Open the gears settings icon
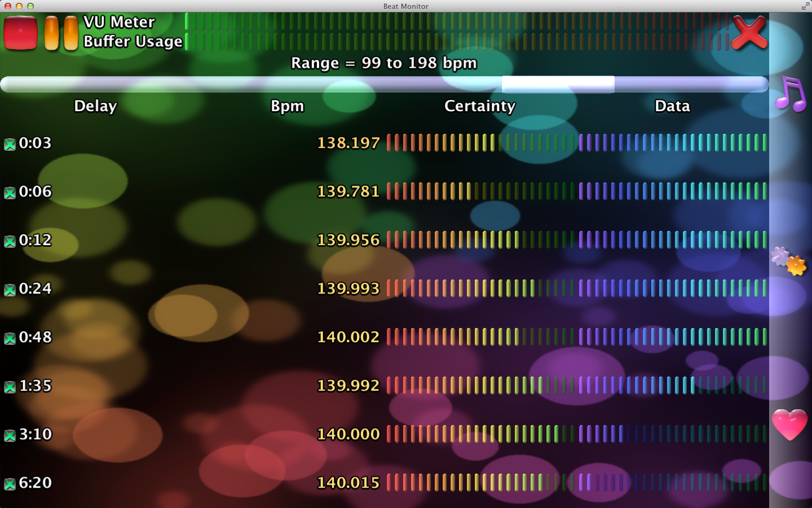This screenshot has width=812, height=508. (x=789, y=261)
